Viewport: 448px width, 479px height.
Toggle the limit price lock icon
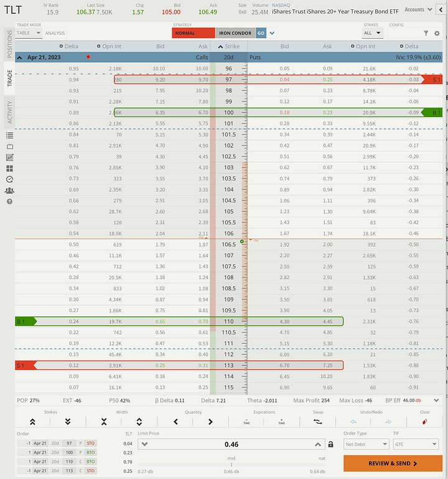click(x=330, y=445)
